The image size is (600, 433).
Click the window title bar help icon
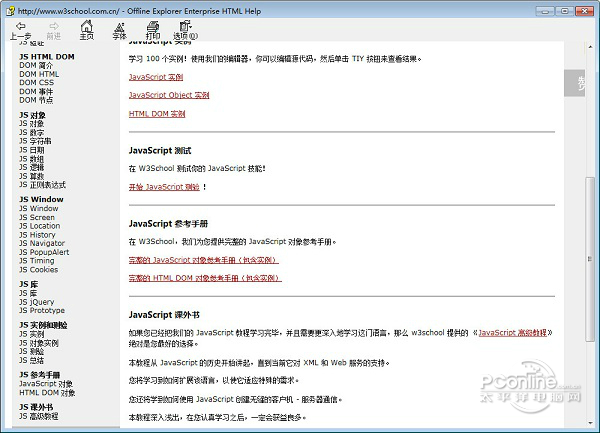tap(10, 11)
